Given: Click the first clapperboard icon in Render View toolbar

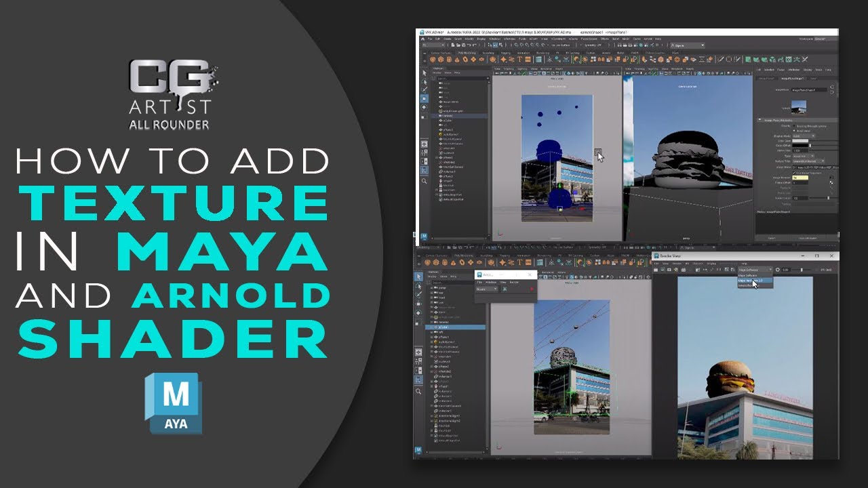Looking at the screenshot, I should pos(656,270).
